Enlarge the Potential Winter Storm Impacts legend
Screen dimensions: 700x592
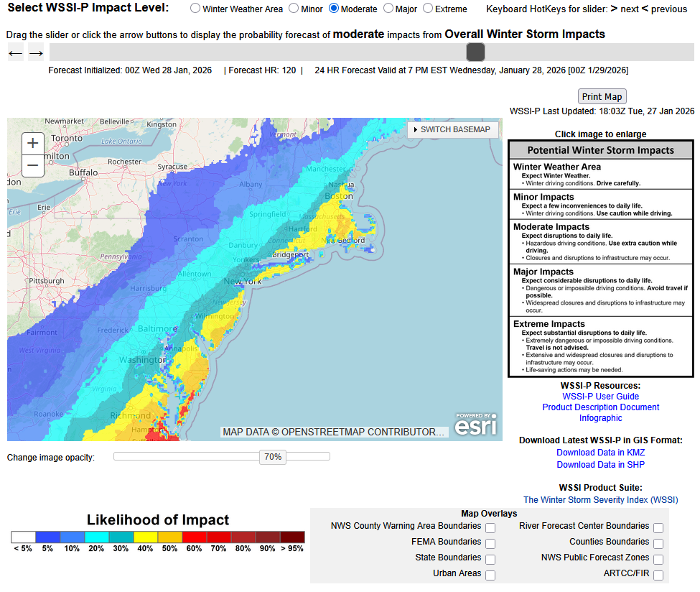tap(600, 259)
